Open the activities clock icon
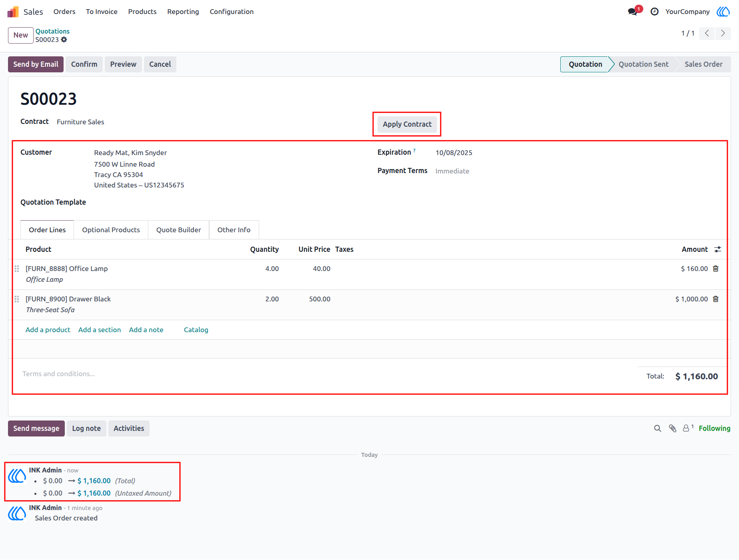This screenshot has height=560, width=739. pyautogui.click(x=655, y=12)
